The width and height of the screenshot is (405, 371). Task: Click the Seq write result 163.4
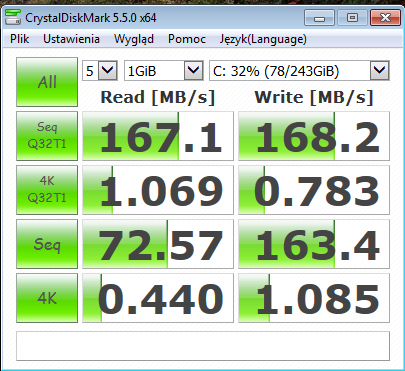[314, 244]
